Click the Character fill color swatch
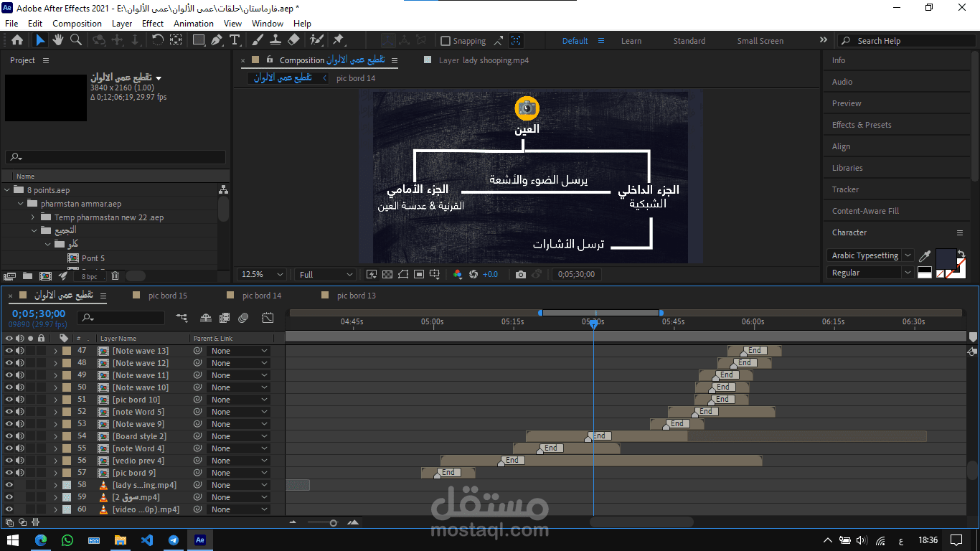The width and height of the screenshot is (980, 551). point(946,259)
